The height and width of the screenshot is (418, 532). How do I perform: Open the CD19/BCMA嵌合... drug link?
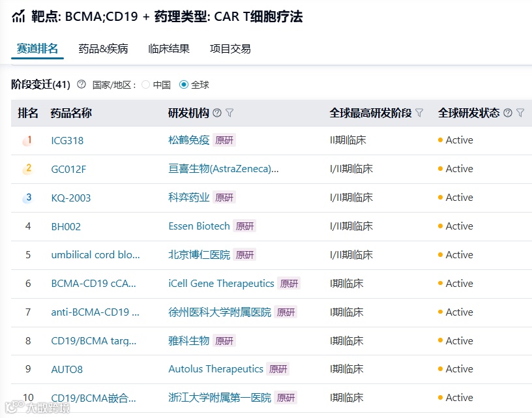tap(93, 398)
